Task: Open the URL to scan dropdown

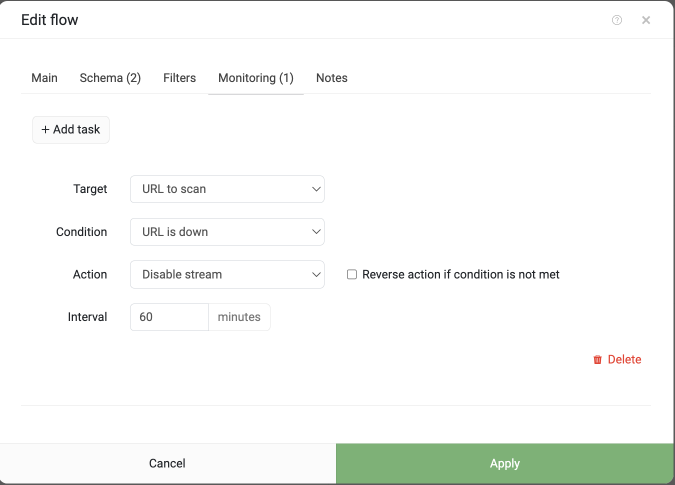Action: [227, 189]
